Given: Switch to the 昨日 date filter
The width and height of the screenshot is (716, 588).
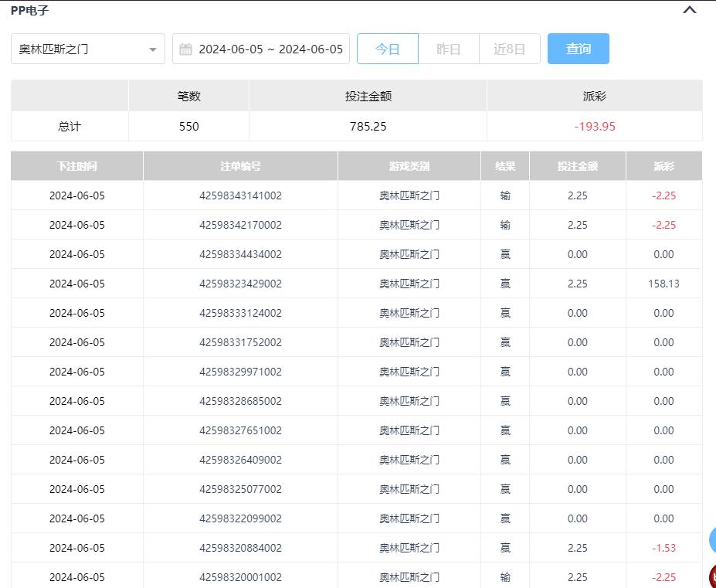Looking at the screenshot, I should (448, 49).
